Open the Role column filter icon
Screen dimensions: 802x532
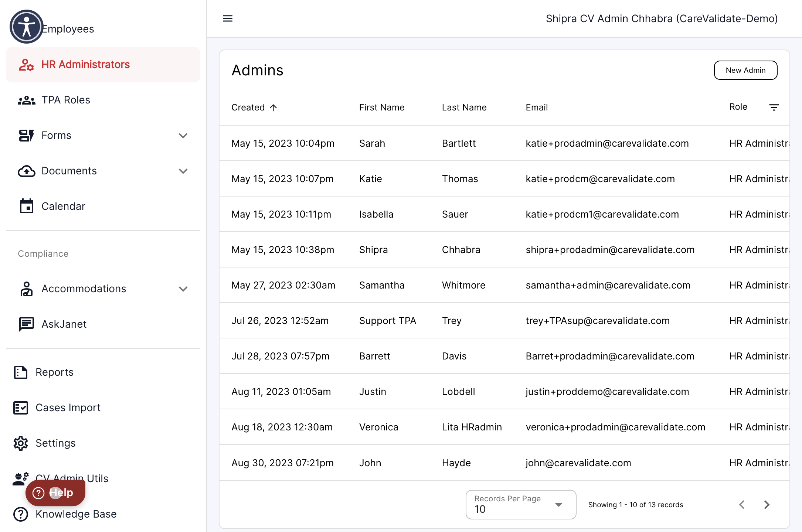(774, 107)
